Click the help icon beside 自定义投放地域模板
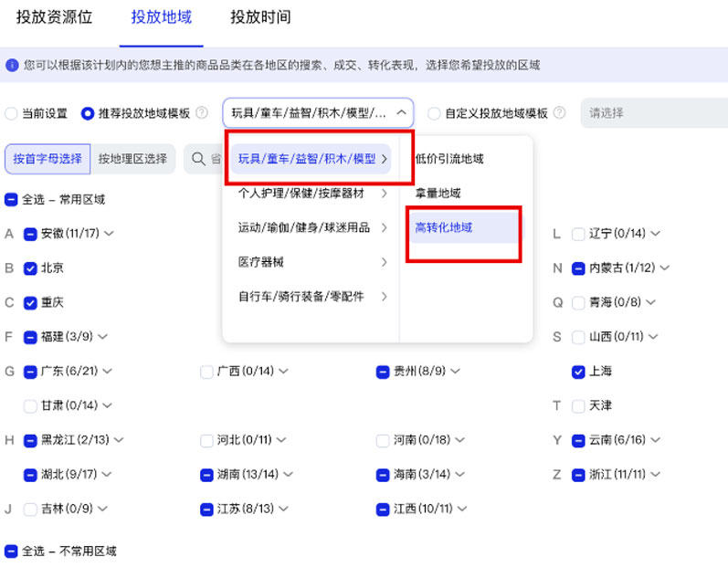The width and height of the screenshot is (728, 567). tap(560, 112)
